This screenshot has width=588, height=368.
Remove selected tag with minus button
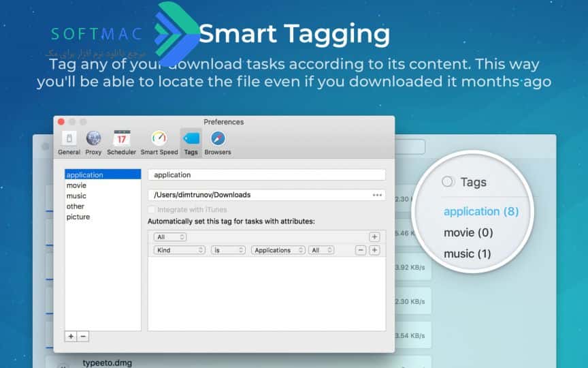[x=83, y=336]
